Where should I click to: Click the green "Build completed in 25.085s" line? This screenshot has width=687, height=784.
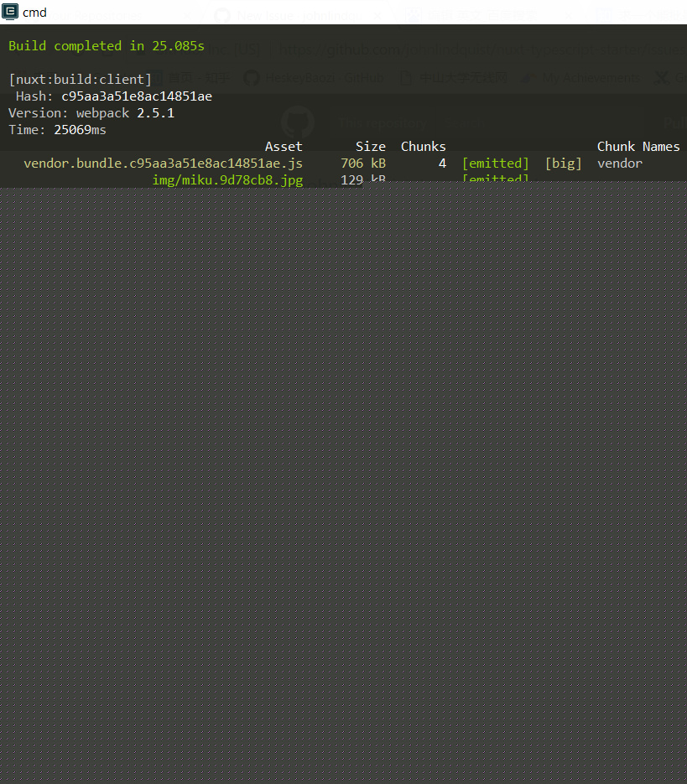[x=107, y=46]
